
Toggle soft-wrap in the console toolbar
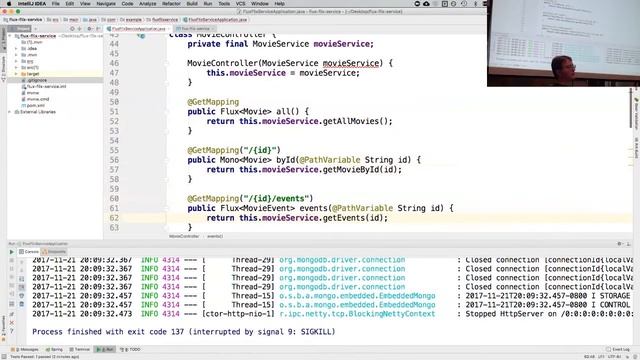coord(22,278)
